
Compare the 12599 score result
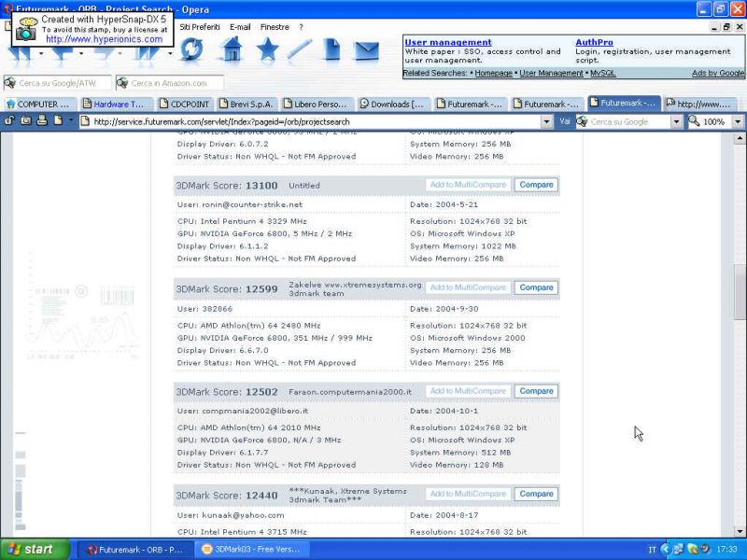coord(536,287)
